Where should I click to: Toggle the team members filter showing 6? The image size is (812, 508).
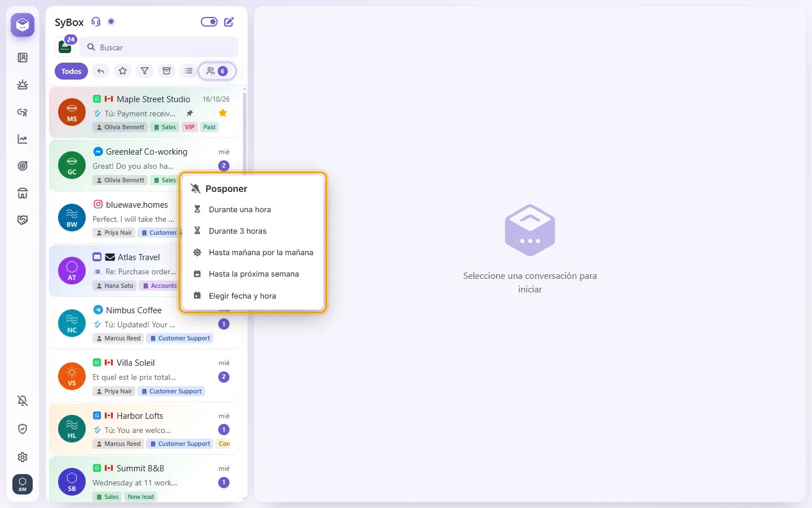(x=217, y=71)
